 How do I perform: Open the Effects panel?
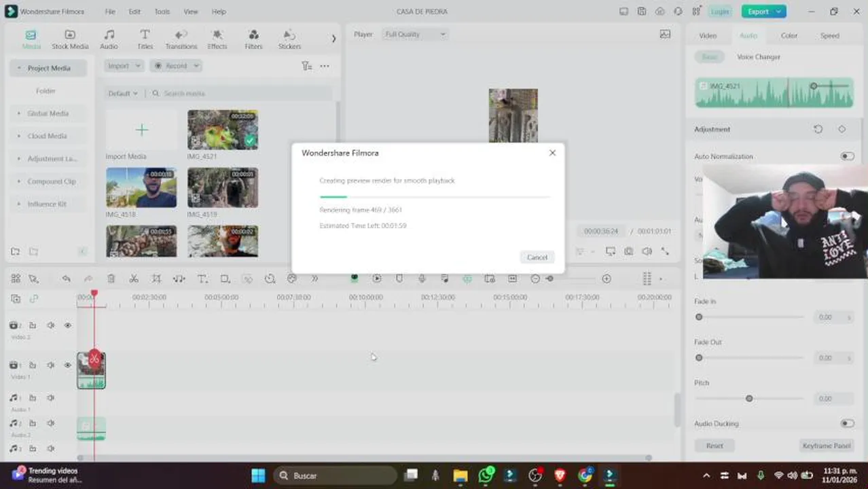coord(217,40)
